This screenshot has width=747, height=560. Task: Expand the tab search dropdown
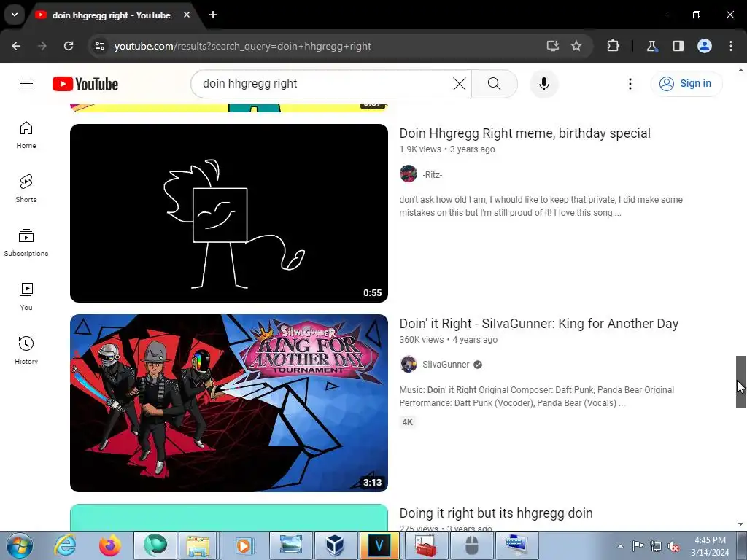[x=15, y=15]
